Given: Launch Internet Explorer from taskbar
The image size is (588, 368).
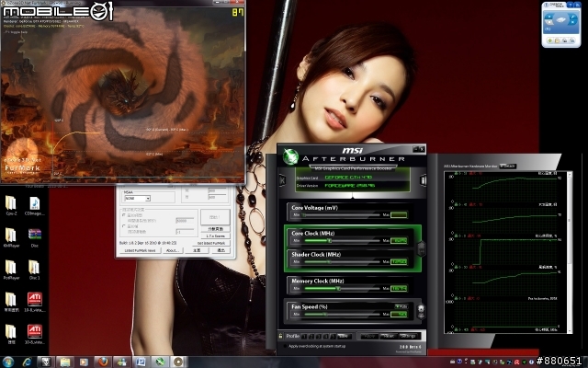Looking at the screenshot, I should click(27, 362).
